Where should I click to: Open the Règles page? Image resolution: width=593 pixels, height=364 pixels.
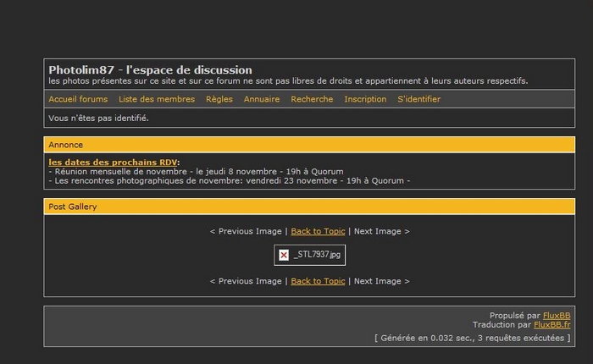219,99
